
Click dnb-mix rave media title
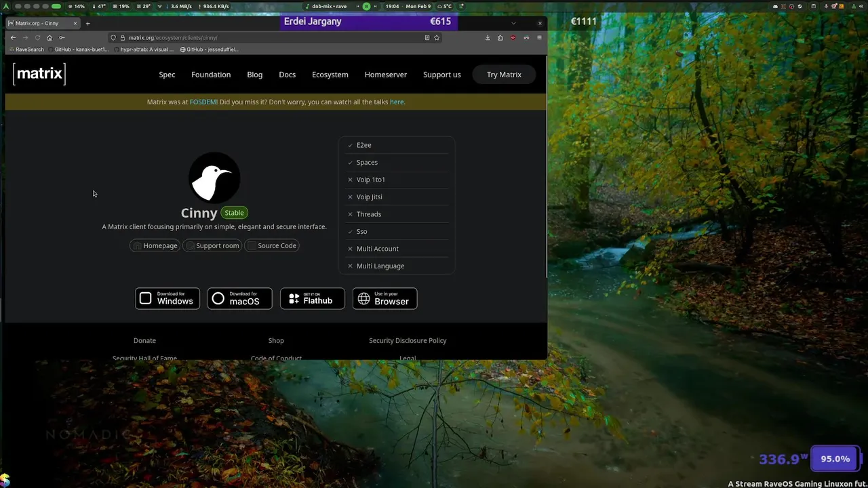click(330, 6)
